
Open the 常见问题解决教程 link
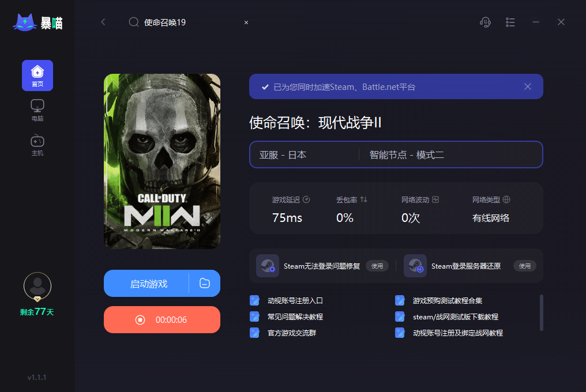tap(295, 316)
